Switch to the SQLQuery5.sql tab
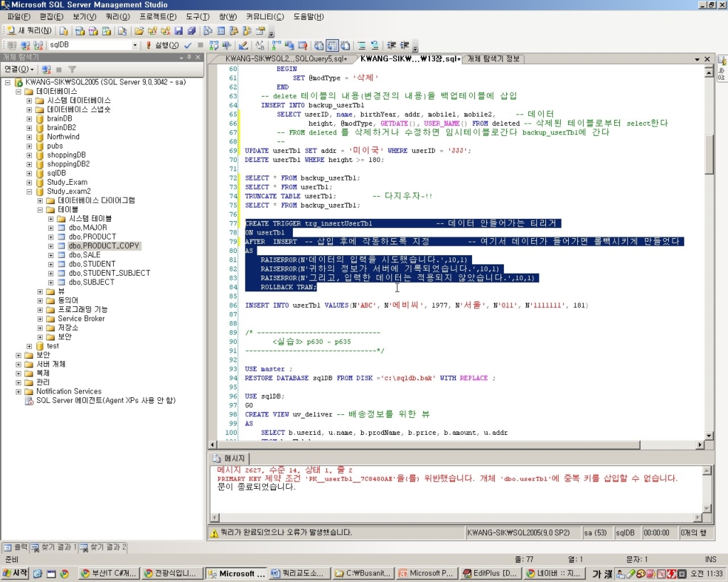This screenshot has width=728, height=582. (x=286, y=59)
